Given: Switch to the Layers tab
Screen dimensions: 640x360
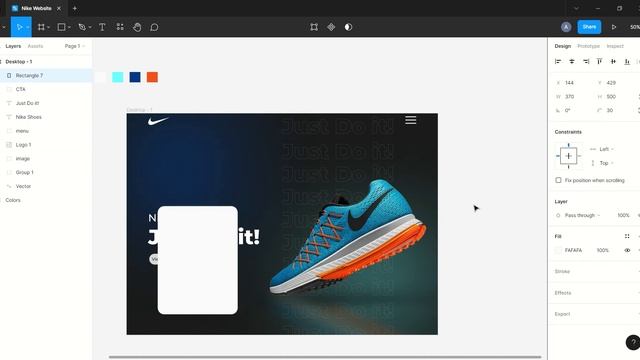Looking at the screenshot, I should tap(13, 46).
